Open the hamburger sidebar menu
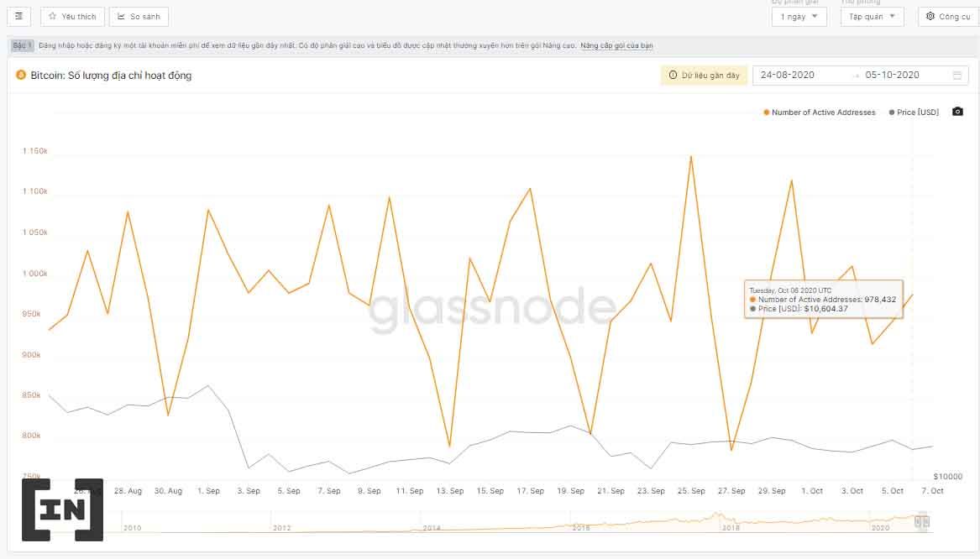980x559 pixels. [x=18, y=16]
